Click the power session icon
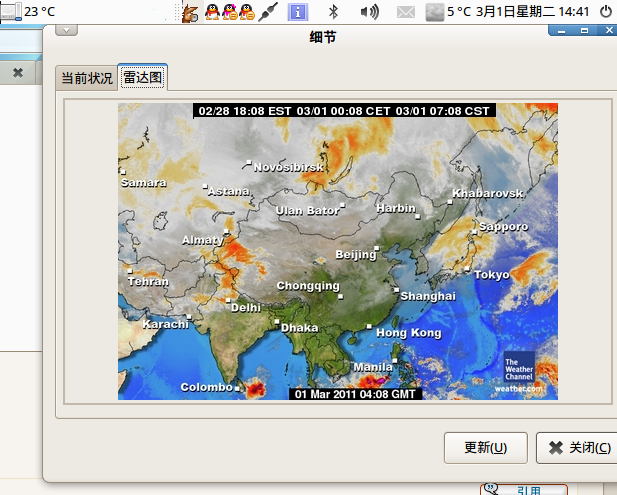 coord(605,12)
